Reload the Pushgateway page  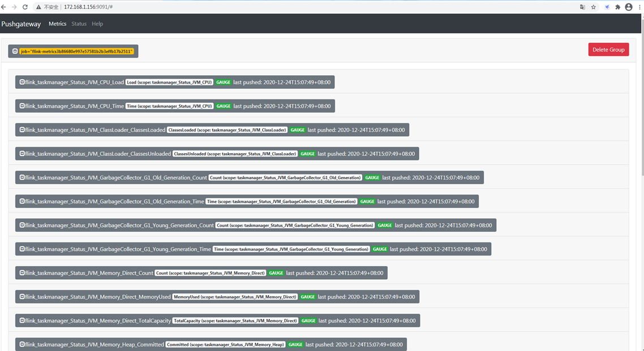point(25,7)
